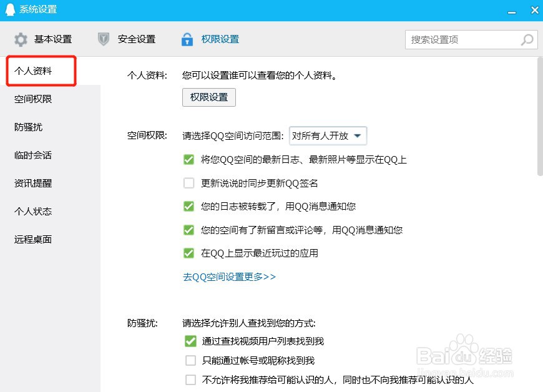Go to 空间权限 in the sidebar
This screenshot has height=392, width=543.
[33, 99]
